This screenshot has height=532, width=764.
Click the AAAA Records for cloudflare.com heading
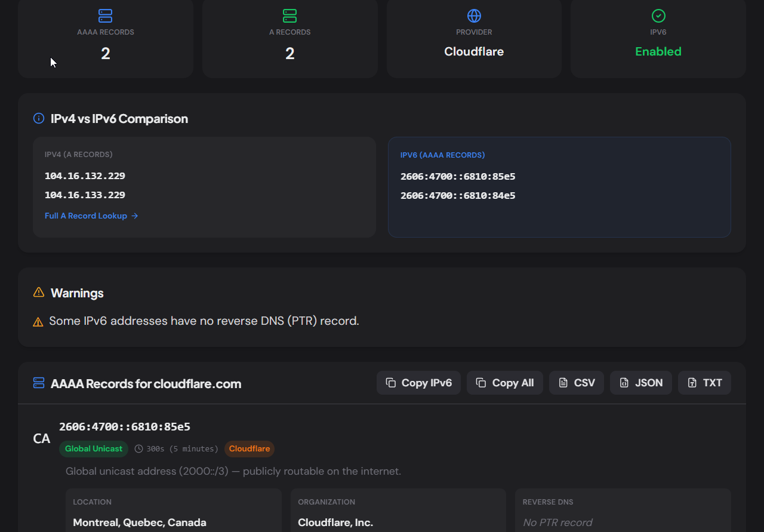[146, 383]
